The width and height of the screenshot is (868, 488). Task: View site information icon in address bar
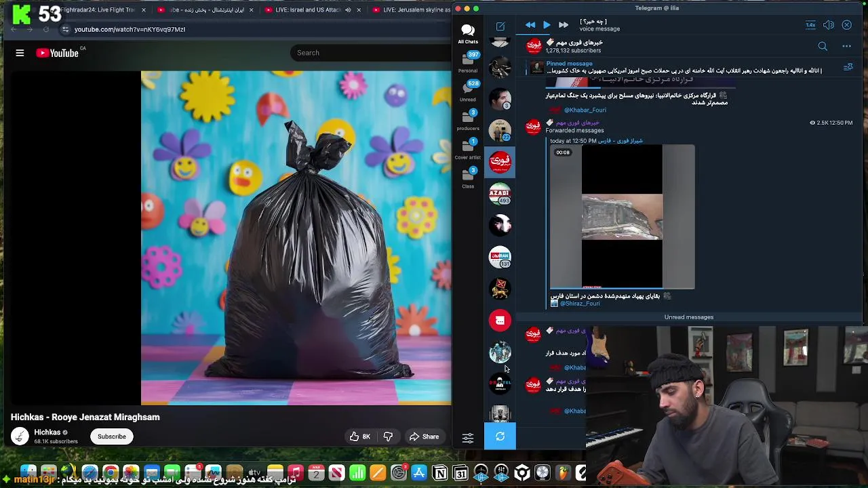pos(65,29)
